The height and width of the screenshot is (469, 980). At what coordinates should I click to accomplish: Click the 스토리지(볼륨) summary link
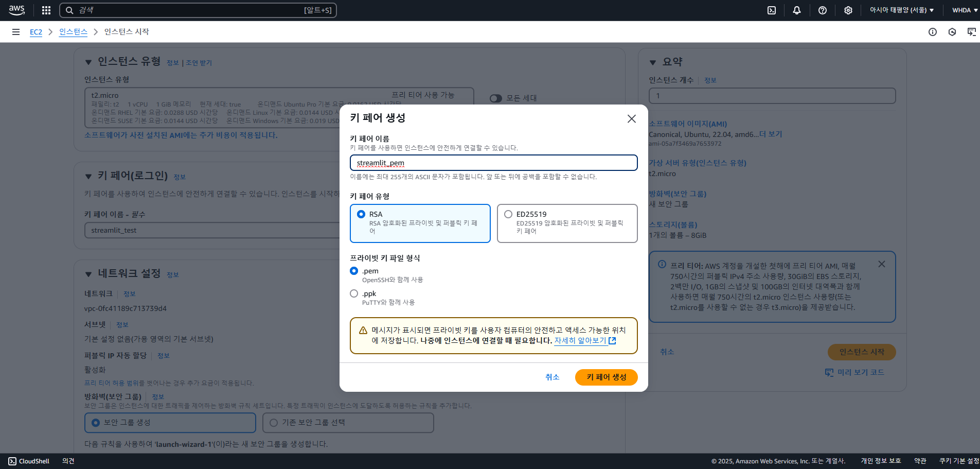673,225
